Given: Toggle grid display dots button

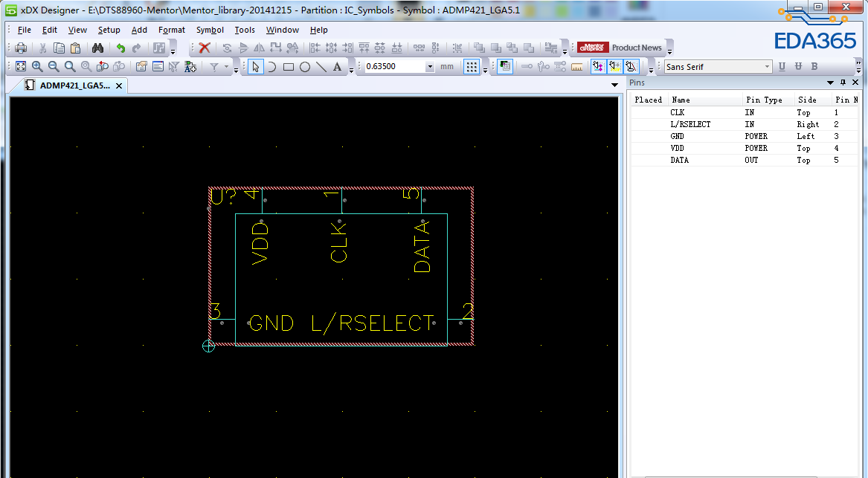Looking at the screenshot, I should 472,67.
